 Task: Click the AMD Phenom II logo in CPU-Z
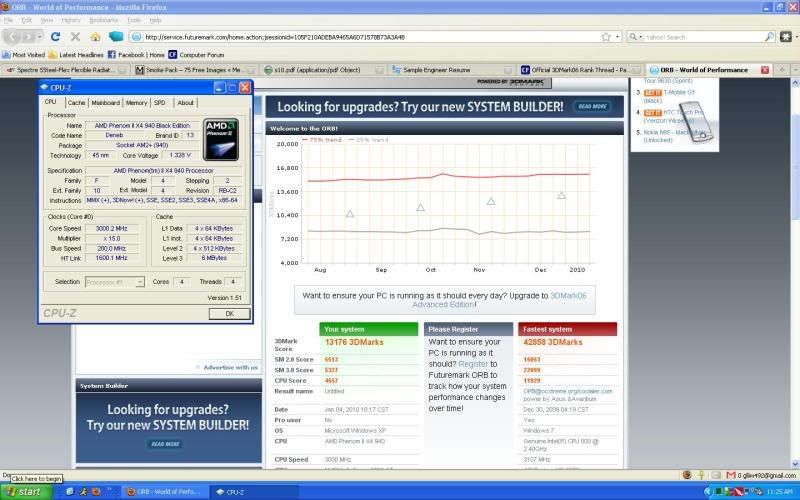pyautogui.click(x=221, y=139)
